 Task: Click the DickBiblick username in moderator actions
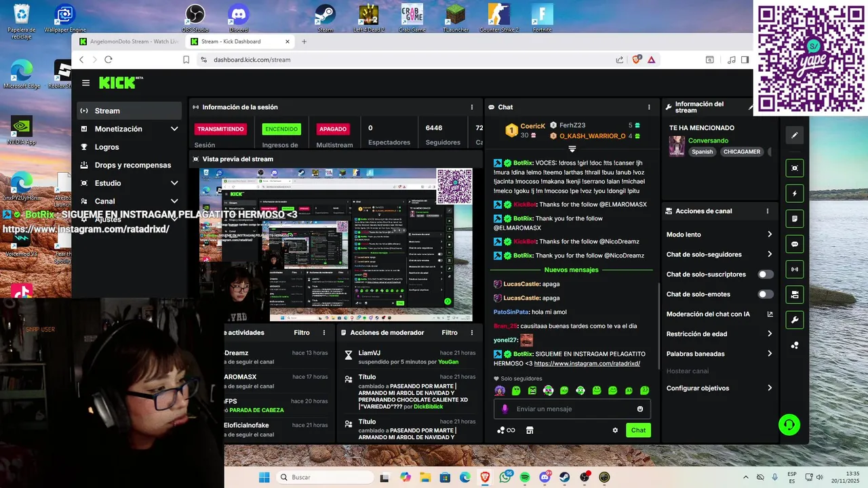[428, 407]
